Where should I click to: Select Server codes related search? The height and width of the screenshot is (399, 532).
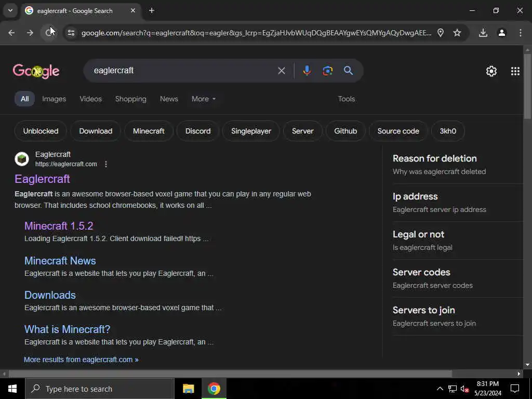tap(457, 279)
